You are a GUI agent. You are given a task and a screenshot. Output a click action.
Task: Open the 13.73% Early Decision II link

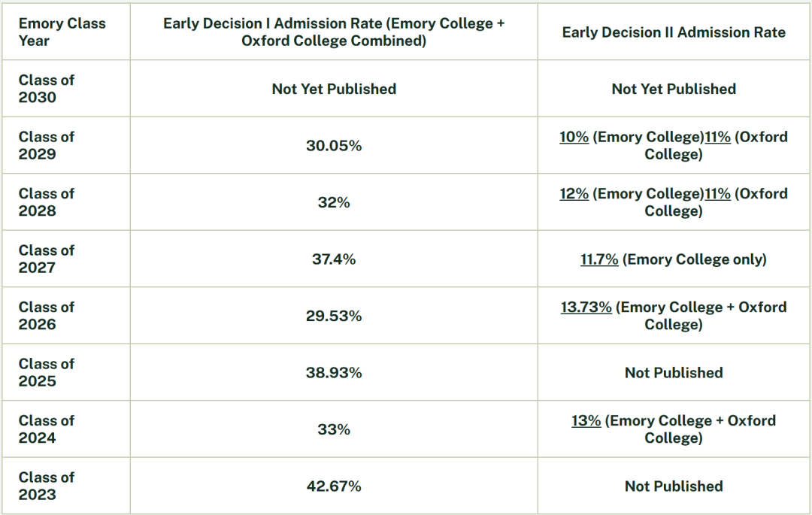tap(586, 307)
